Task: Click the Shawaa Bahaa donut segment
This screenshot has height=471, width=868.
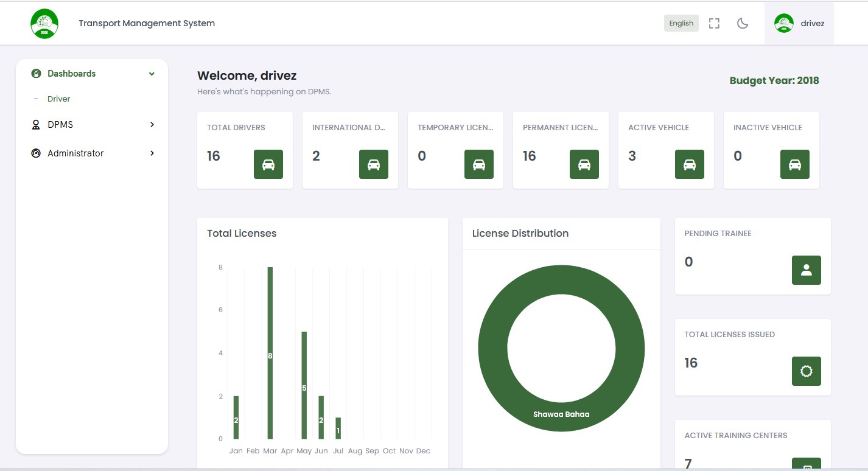Action: (561, 414)
